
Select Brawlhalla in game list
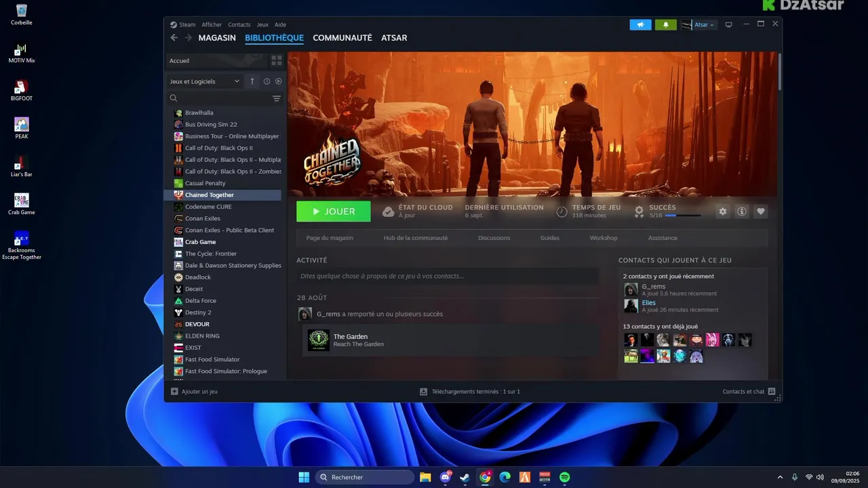click(222, 113)
